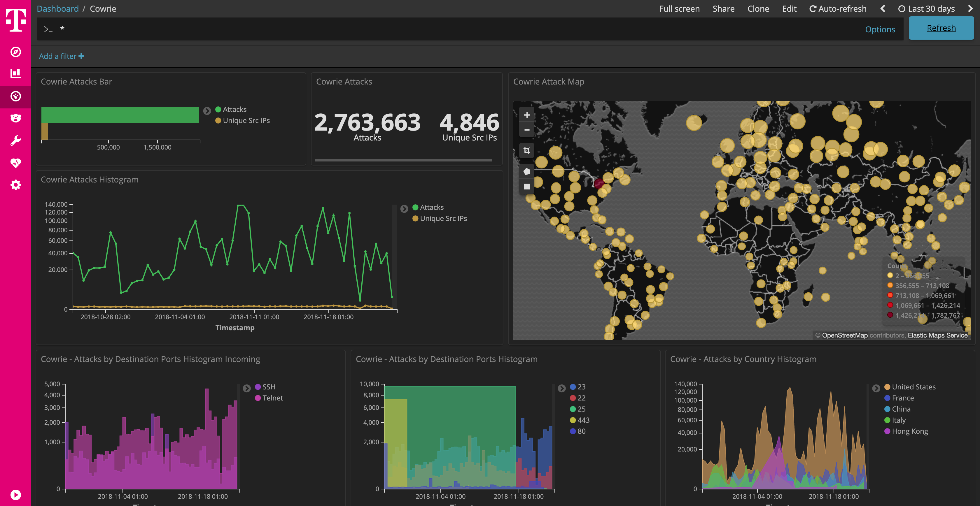Open Monitoring via the heartbeat icon

[x=15, y=163]
